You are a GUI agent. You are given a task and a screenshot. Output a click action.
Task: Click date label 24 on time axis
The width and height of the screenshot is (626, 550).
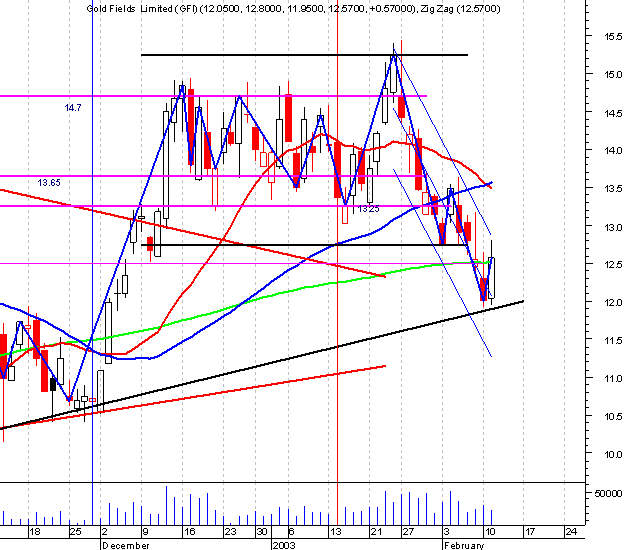pyautogui.click(x=571, y=532)
